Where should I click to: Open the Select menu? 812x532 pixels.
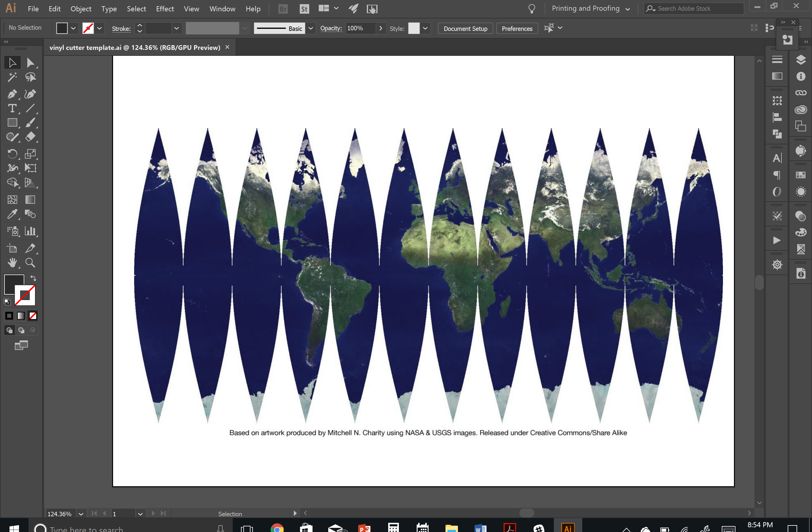coord(136,9)
